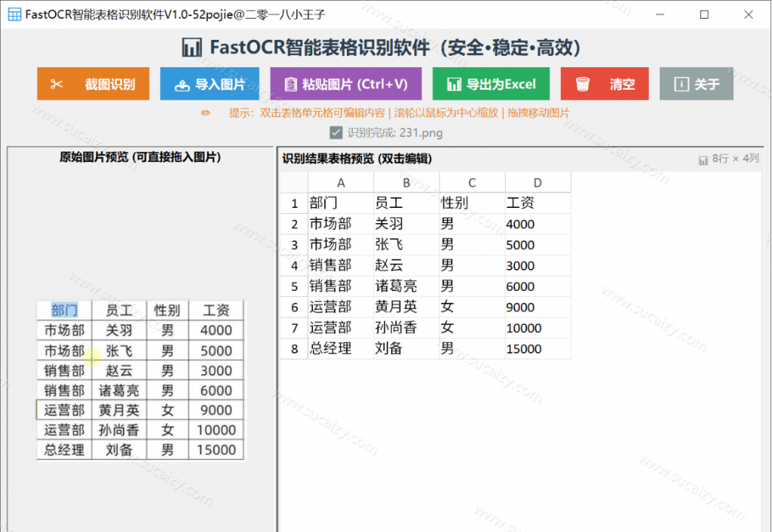Image resolution: width=772 pixels, height=532 pixels.
Task: Select result cell 5000
Action: [x=538, y=245]
